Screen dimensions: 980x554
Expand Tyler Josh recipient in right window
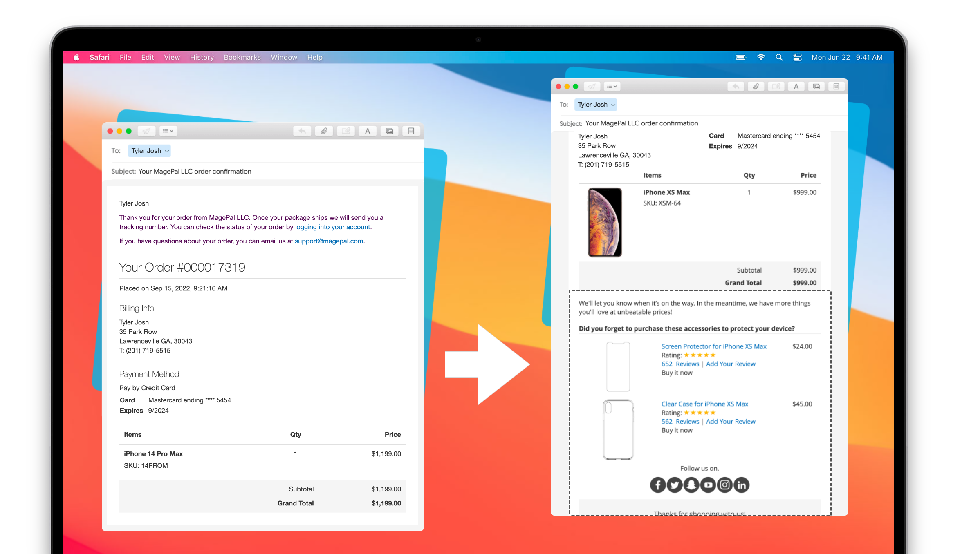point(613,105)
